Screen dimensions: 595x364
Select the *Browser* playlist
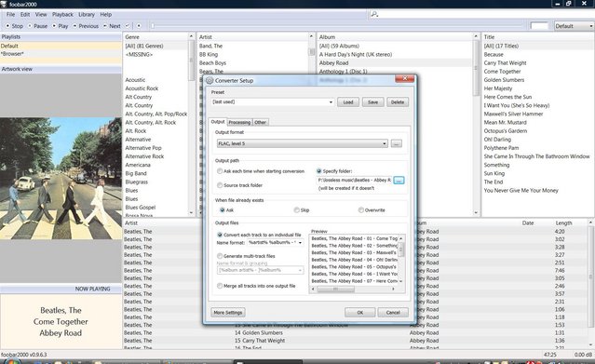point(61,54)
